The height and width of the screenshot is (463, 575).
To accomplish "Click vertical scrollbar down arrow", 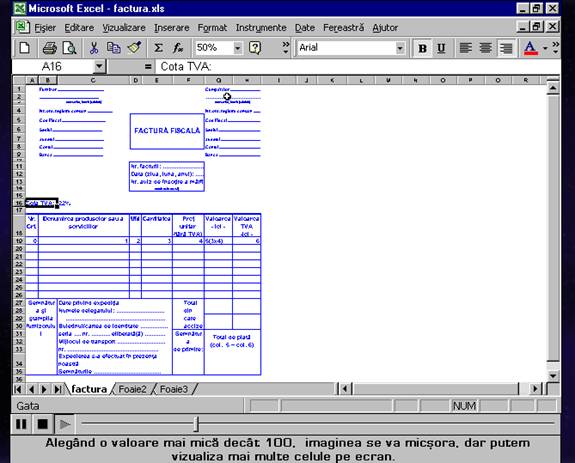I will [x=553, y=376].
